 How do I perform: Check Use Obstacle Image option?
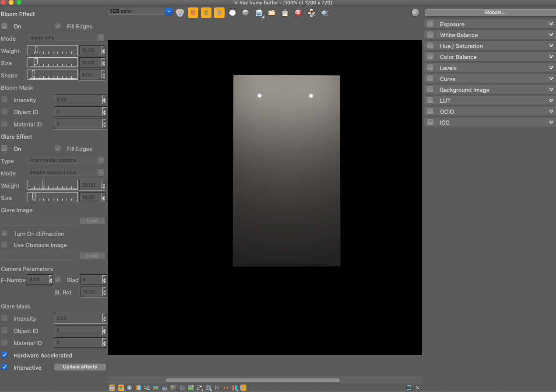[x=4, y=245]
